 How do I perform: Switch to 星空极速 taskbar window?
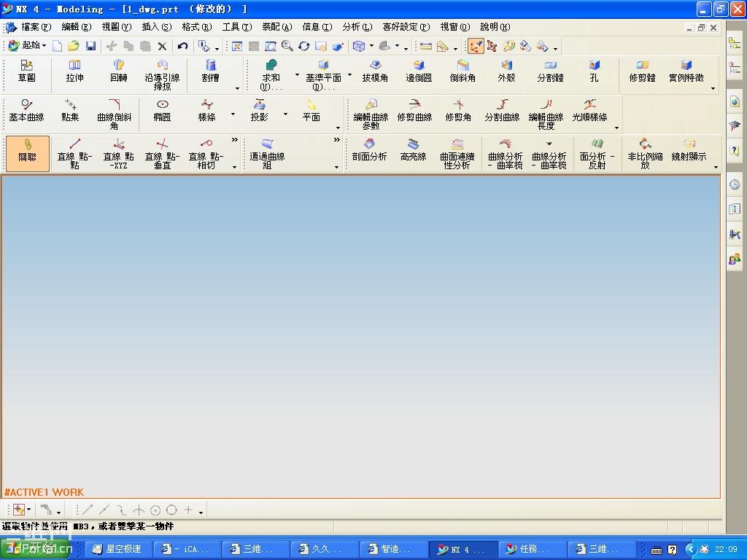[x=120, y=549]
